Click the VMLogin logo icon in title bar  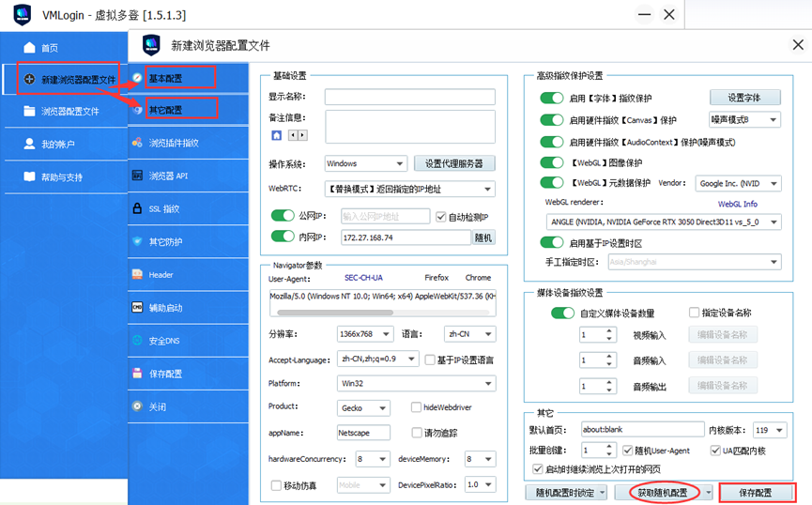click(22, 15)
